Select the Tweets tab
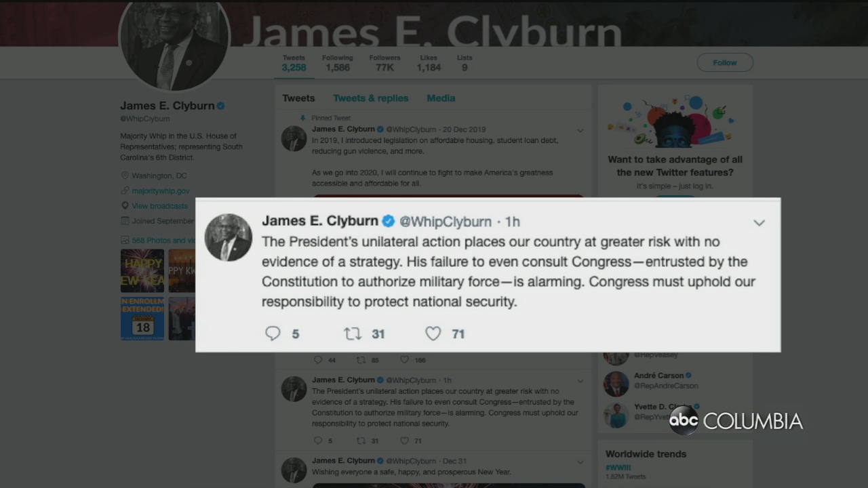Image resolution: width=868 pixels, height=488 pixels. (x=298, y=98)
